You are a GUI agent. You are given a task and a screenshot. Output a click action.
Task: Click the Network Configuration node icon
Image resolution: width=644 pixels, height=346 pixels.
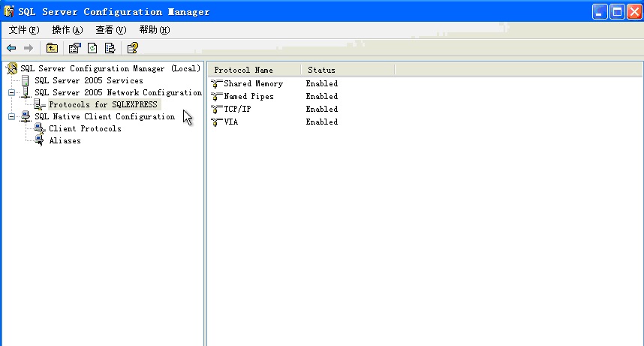26,92
